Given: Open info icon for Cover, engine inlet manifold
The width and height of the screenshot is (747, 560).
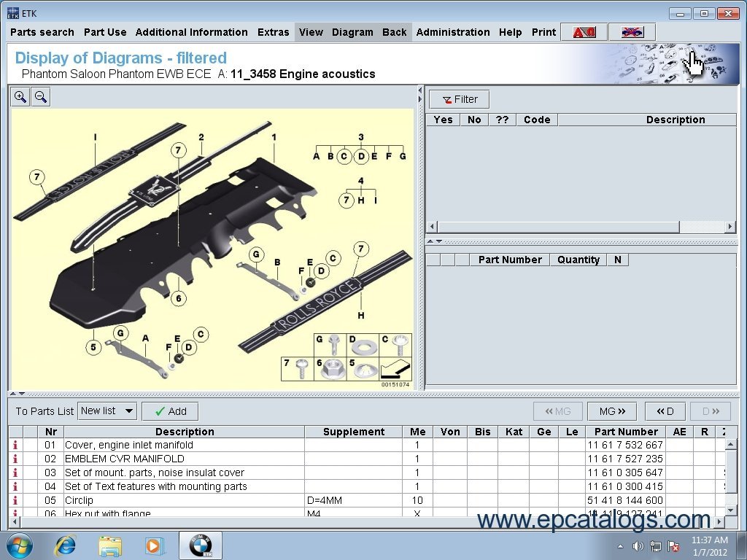Looking at the screenshot, I should coord(15,445).
